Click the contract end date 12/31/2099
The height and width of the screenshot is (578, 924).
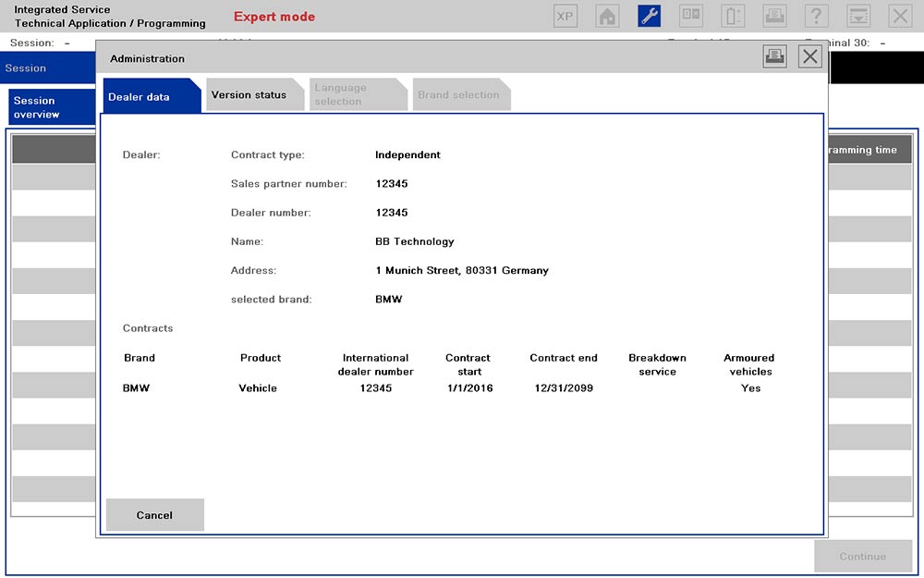(x=564, y=388)
